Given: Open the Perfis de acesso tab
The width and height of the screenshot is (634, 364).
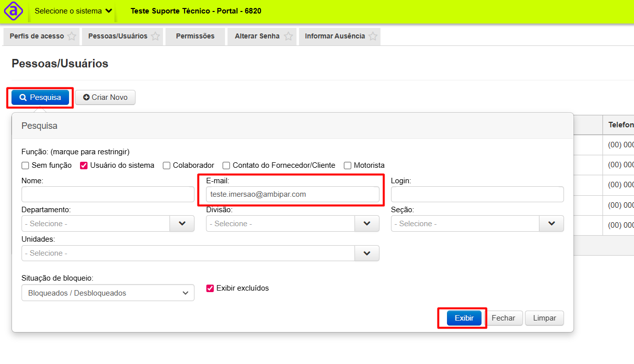Looking at the screenshot, I should (36, 36).
